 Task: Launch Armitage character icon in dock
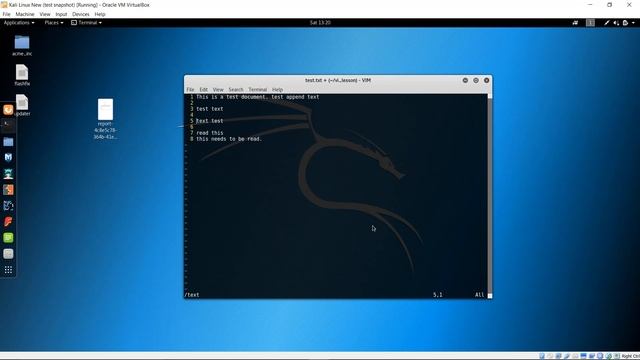click(8, 174)
